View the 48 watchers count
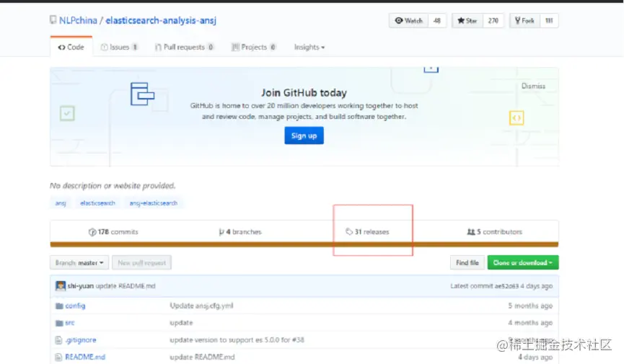 pyautogui.click(x=437, y=21)
